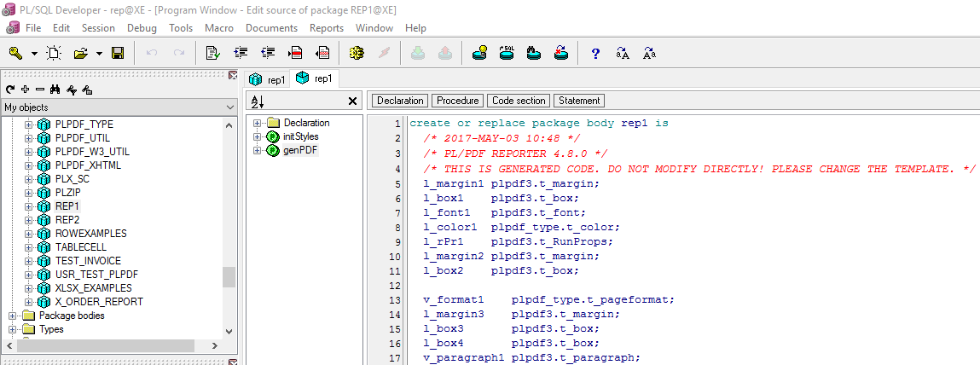Viewport: 980px width, 365px height.
Task: Select X_ORDER_REPORT in object tree
Action: pyautogui.click(x=99, y=302)
